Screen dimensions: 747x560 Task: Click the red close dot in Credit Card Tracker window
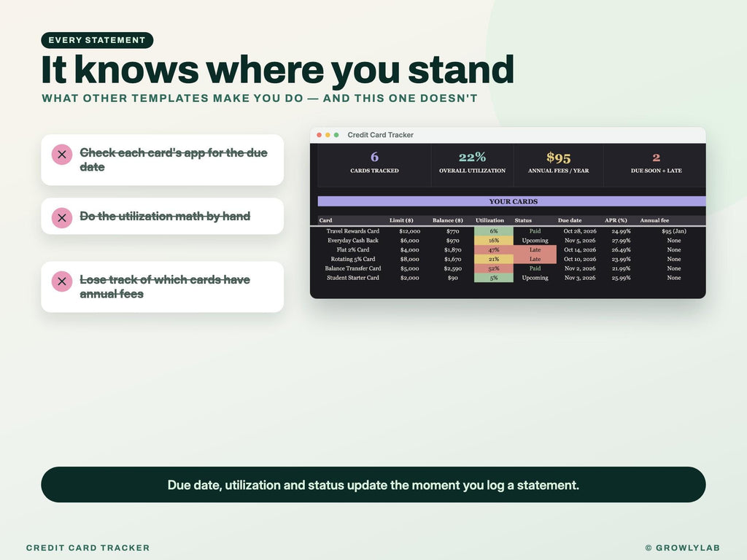pos(320,135)
